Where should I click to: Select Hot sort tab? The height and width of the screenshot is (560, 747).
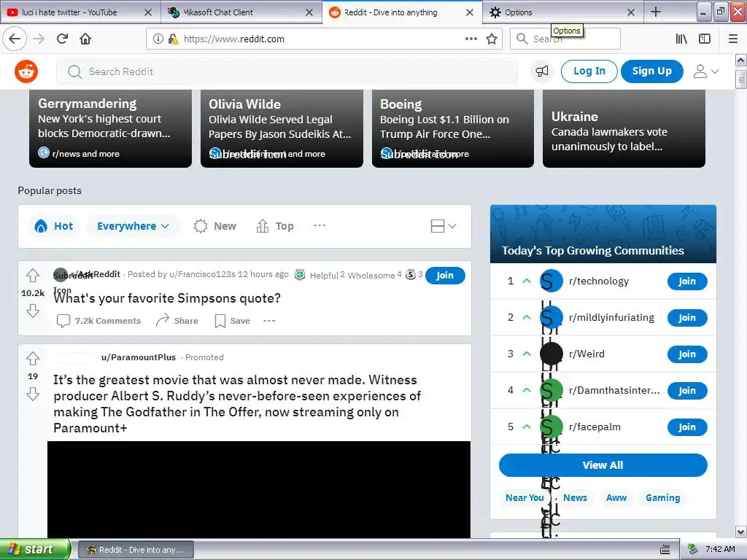pyautogui.click(x=54, y=226)
